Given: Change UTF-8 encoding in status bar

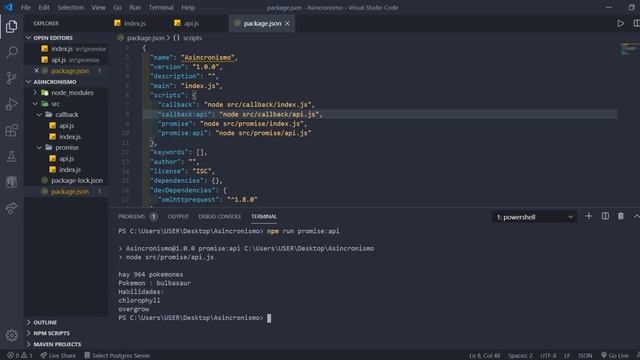Looking at the screenshot, I should [548, 356].
